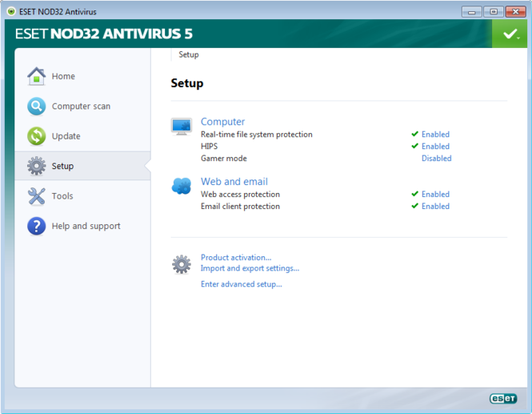The image size is (532, 414).
Task: Click the Tools wrench icon
Action: [x=37, y=196]
